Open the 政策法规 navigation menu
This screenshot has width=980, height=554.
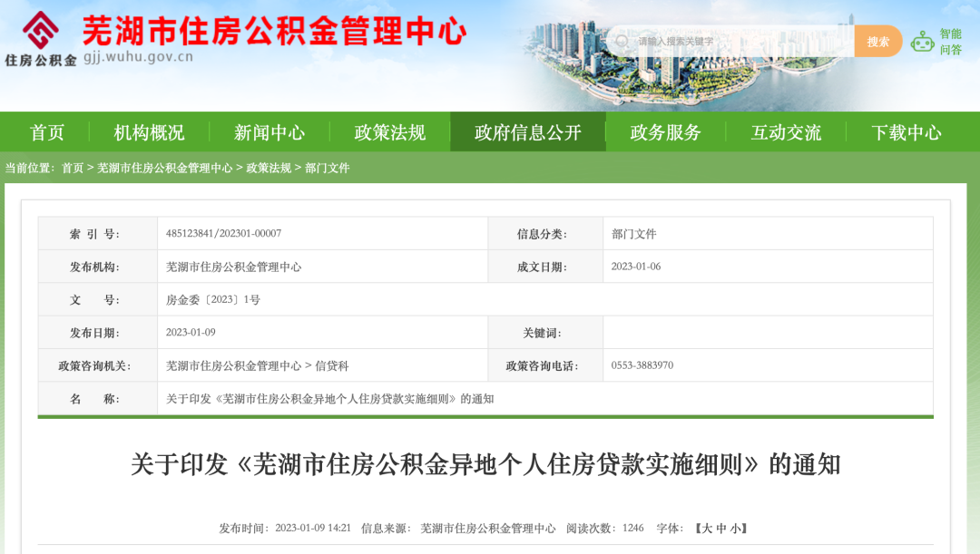(389, 131)
